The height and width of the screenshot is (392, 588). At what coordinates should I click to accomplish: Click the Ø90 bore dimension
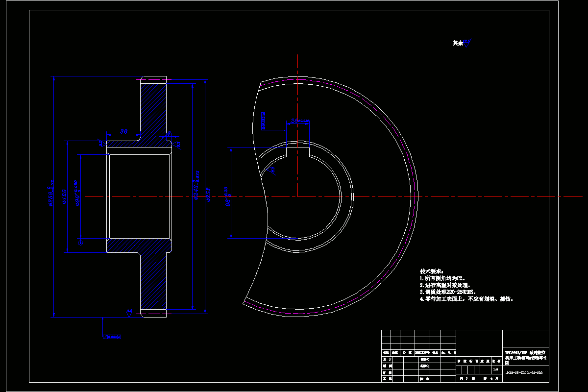pyautogui.click(x=76, y=192)
